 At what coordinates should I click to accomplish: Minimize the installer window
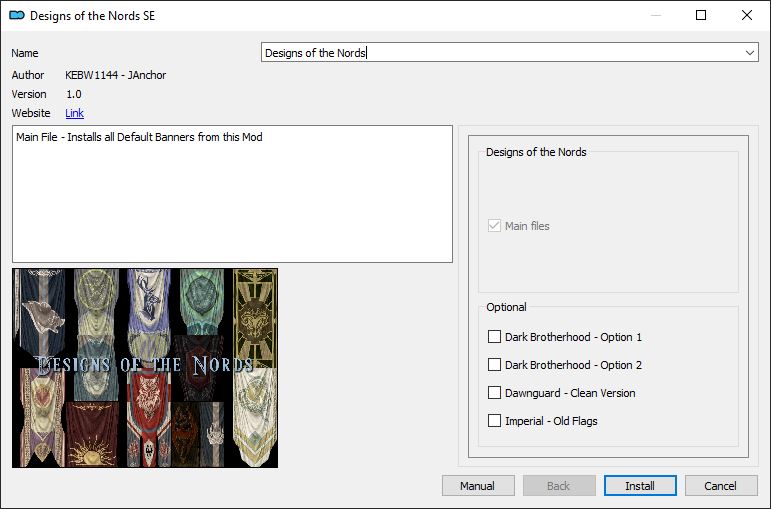[x=655, y=15]
